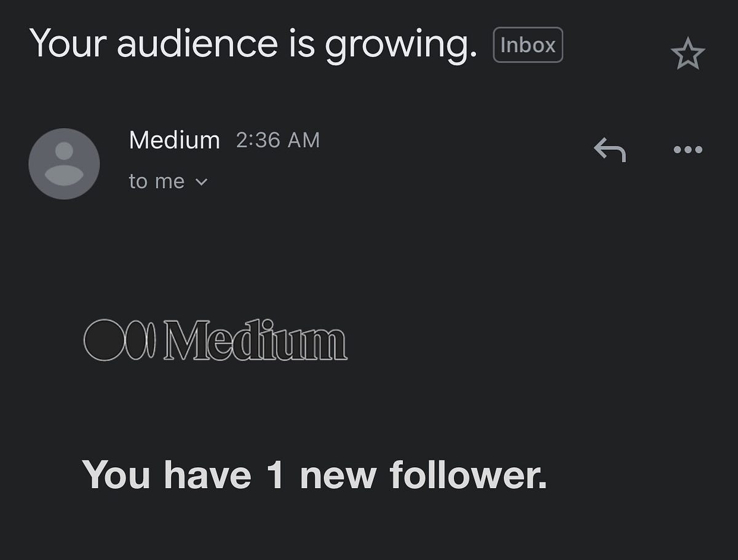Viewport: 738px width, 560px height.
Task: Open the overflow menu for this email
Action: (689, 149)
